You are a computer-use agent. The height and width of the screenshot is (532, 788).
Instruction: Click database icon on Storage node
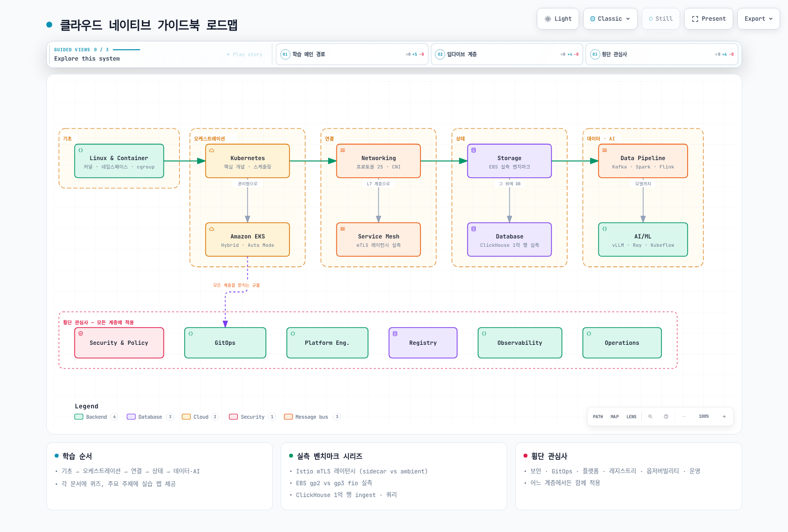pos(474,150)
